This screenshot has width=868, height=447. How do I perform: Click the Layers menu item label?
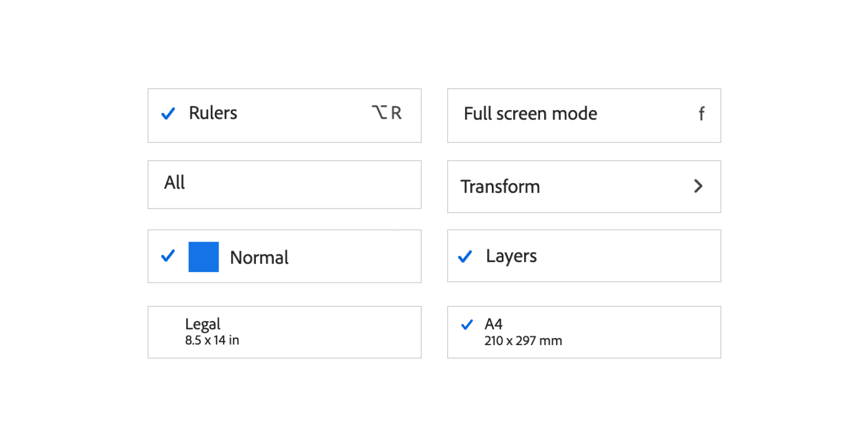click(511, 256)
